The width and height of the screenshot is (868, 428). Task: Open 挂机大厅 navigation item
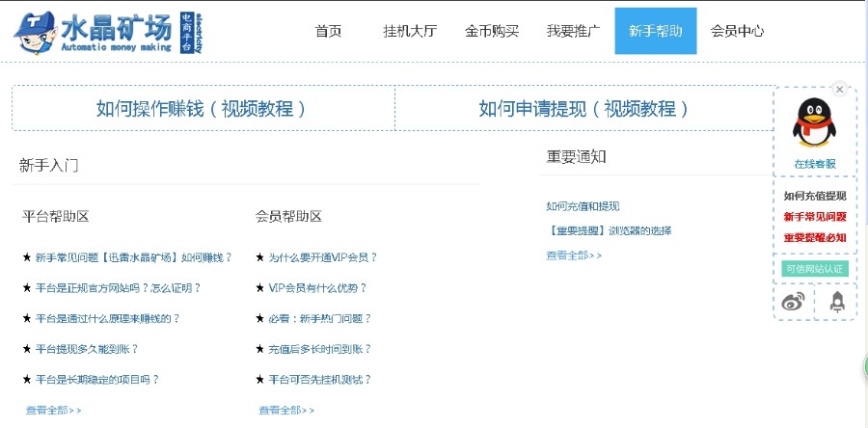point(410,31)
